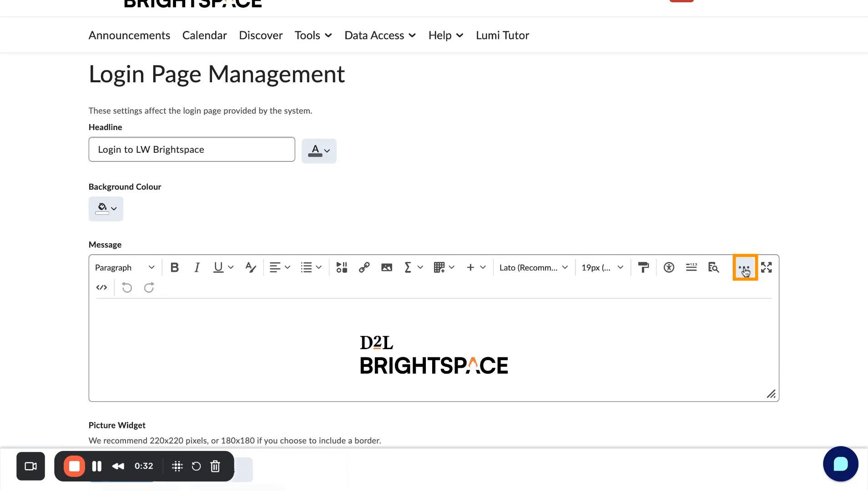Open the Help menu
The width and height of the screenshot is (868, 491).
(x=446, y=35)
